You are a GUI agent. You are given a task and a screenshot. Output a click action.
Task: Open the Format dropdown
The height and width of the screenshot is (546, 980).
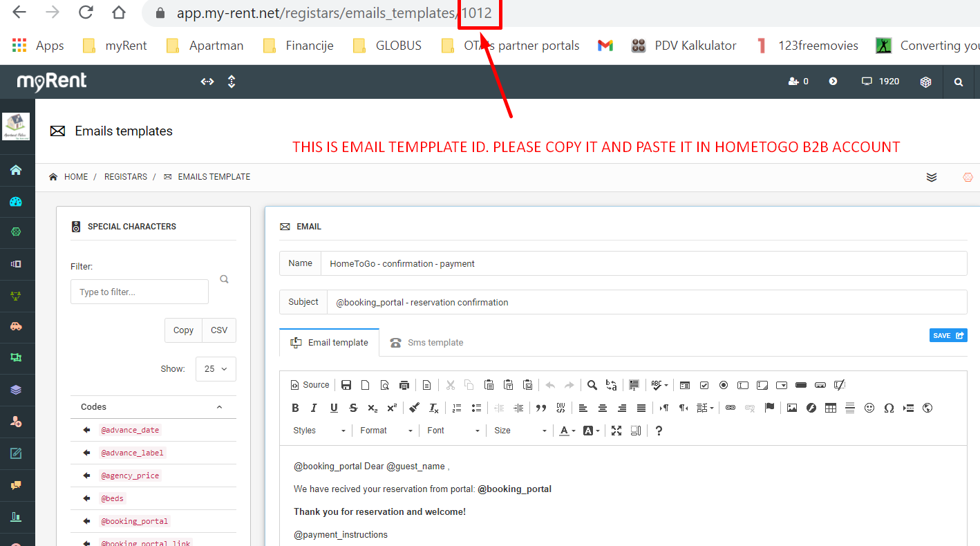[x=386, y=431]
